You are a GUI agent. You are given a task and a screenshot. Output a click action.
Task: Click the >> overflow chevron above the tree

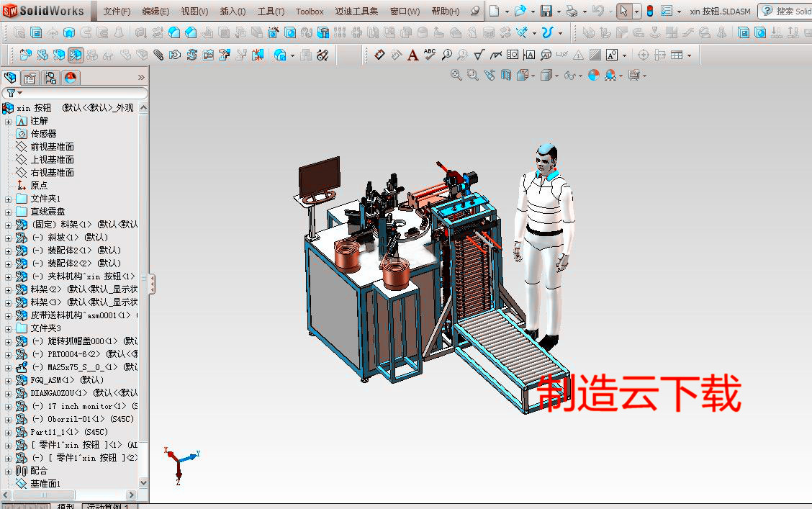pyautogui.click(x=142, y=76)
